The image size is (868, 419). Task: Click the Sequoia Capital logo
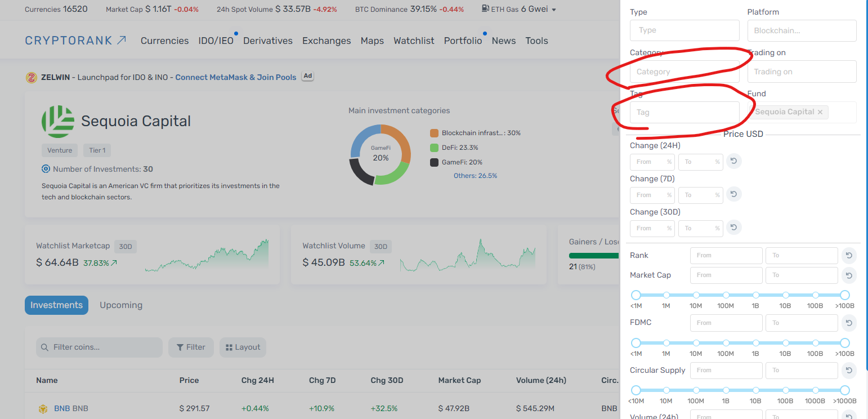pos(58,122)
